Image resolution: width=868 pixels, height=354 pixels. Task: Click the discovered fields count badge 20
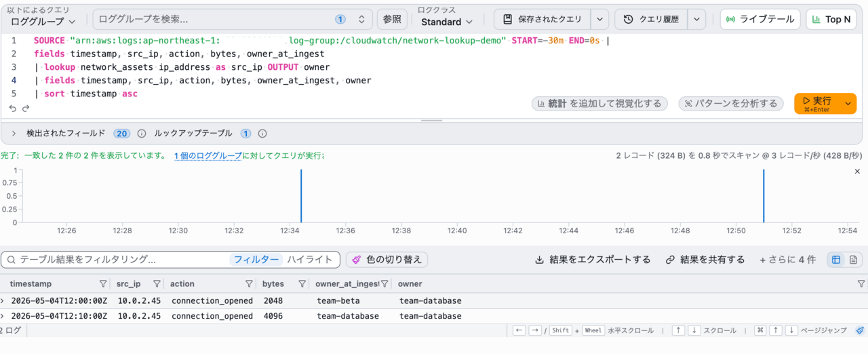pyautogui.click(x=122, y=134)
